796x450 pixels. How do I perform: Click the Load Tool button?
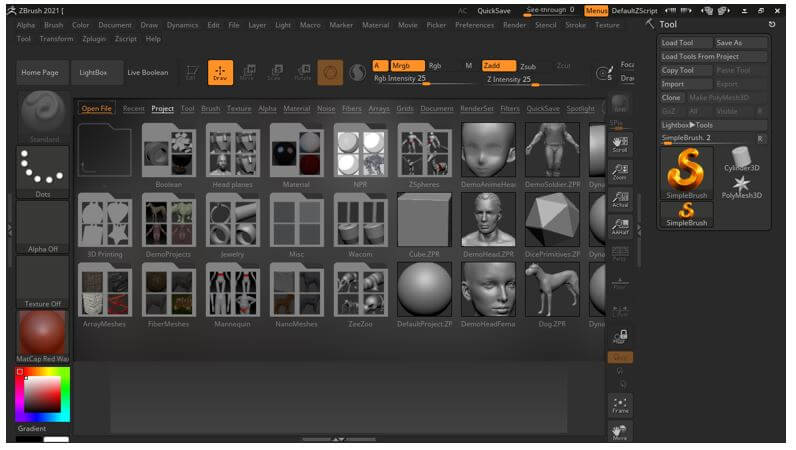pos(686,43)
